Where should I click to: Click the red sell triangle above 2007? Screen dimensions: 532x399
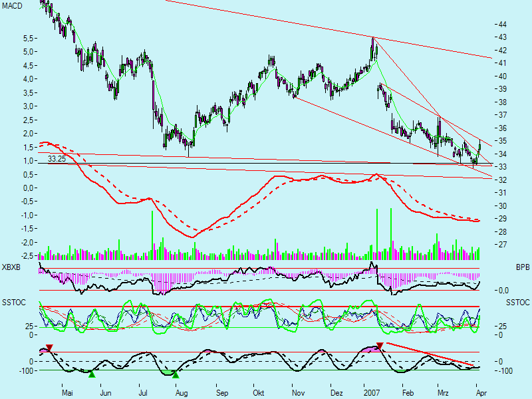pos(380,346)
